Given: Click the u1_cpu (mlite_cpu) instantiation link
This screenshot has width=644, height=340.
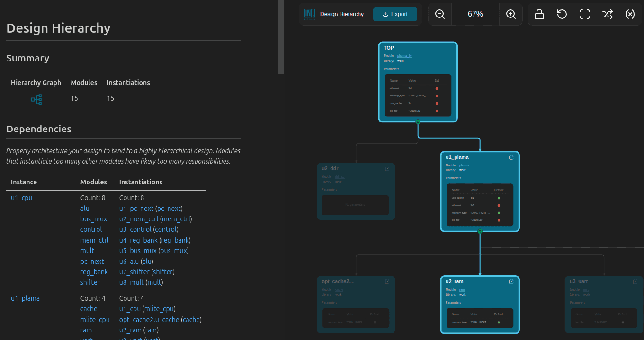Looking at the screenshot, I should pos(130,309).
